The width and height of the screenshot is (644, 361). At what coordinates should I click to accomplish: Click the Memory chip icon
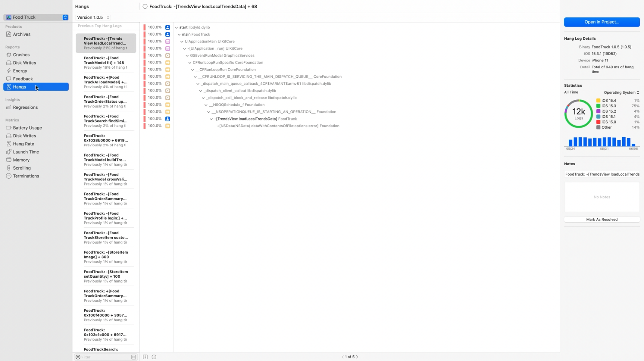click(9, 160)
